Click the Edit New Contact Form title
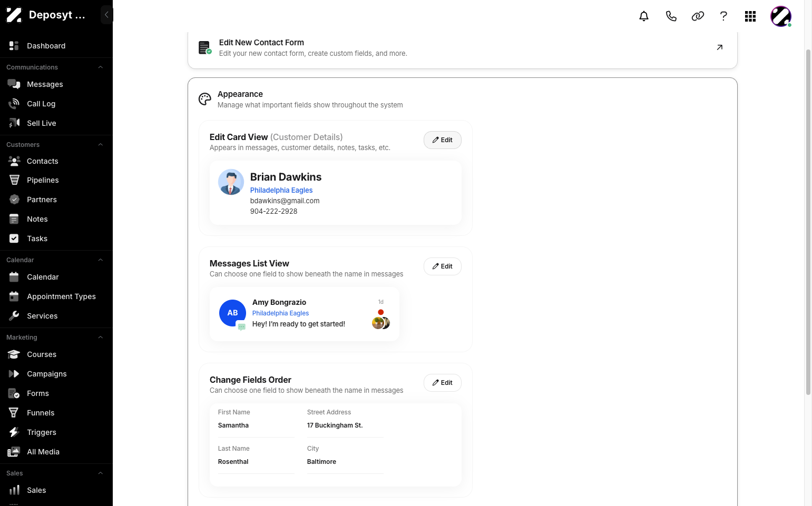812x506 pixels. [261, 43]
